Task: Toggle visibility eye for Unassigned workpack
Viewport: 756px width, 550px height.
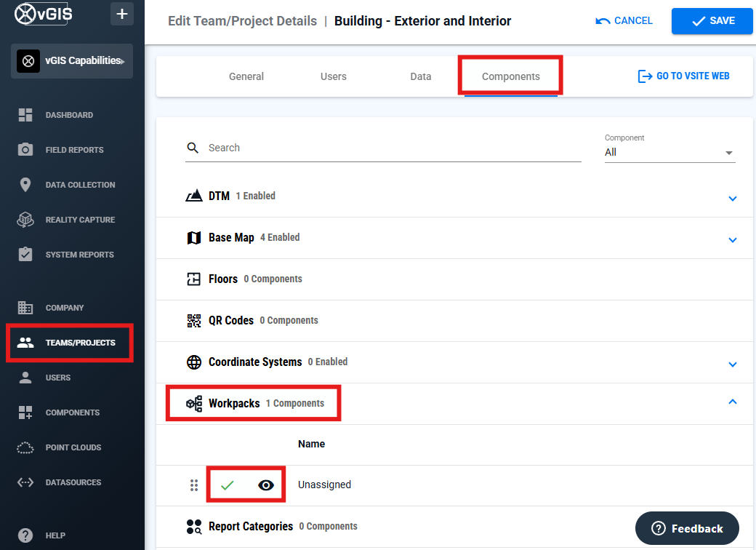Action: 265,485
